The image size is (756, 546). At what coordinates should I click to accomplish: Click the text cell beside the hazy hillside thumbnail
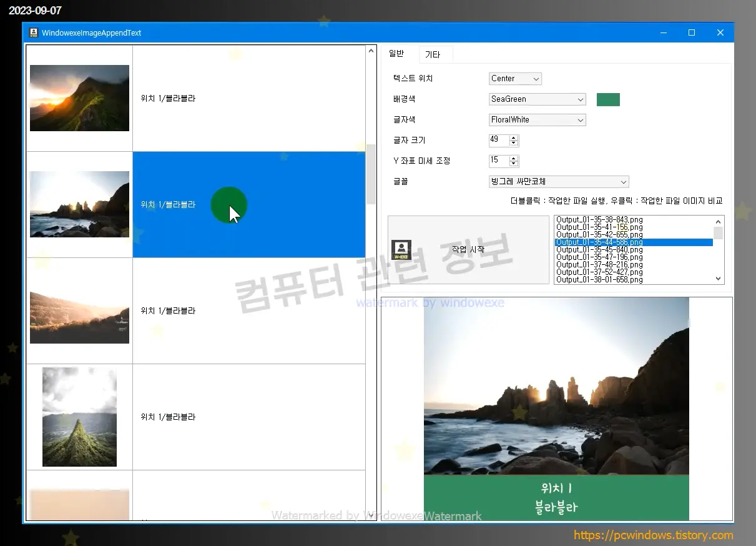(249, 310)
